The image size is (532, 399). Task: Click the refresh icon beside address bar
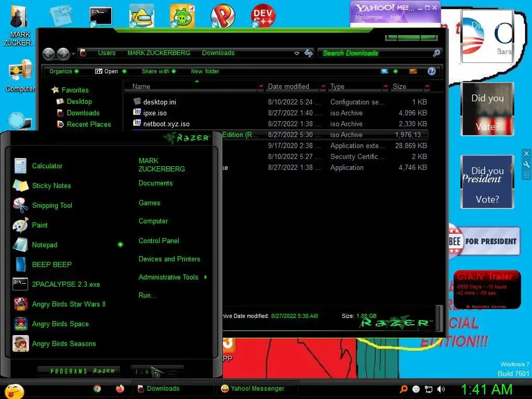pos(309,53)
